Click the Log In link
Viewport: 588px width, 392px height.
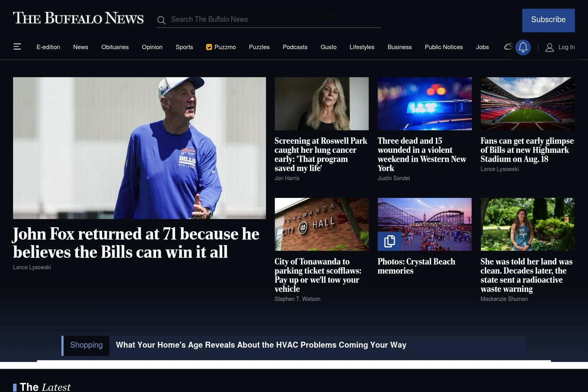click(567, 47)
